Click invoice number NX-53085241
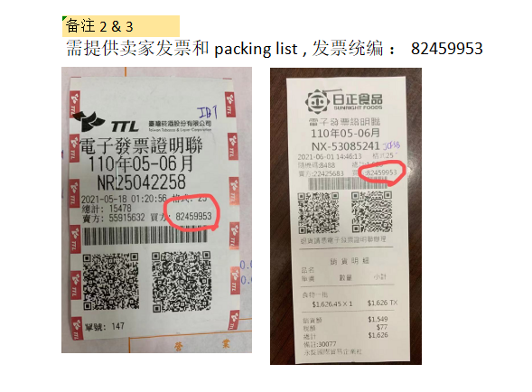 (345, 146)
